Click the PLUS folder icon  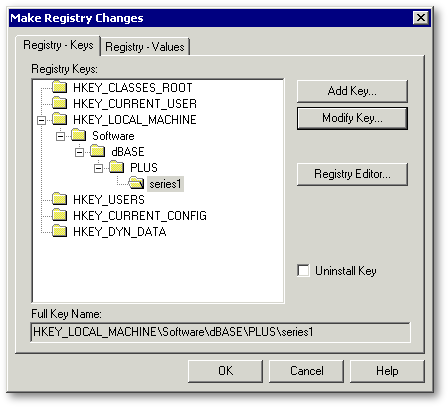117,167
